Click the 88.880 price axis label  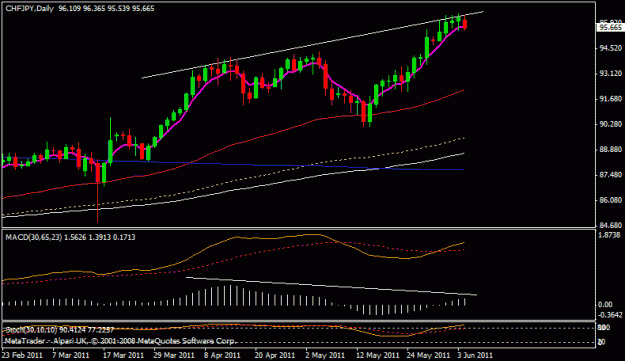coord(610,149)
